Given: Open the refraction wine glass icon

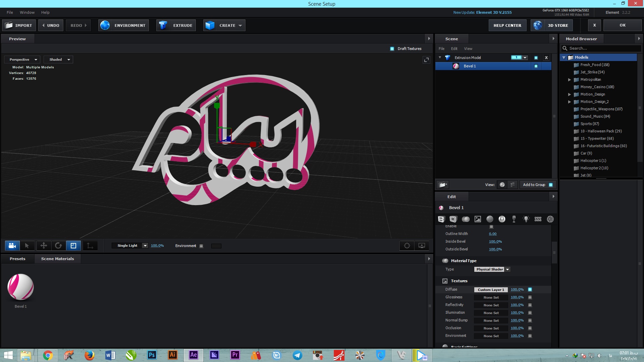Looking at the screenshot, I should (x=514, y=219).
